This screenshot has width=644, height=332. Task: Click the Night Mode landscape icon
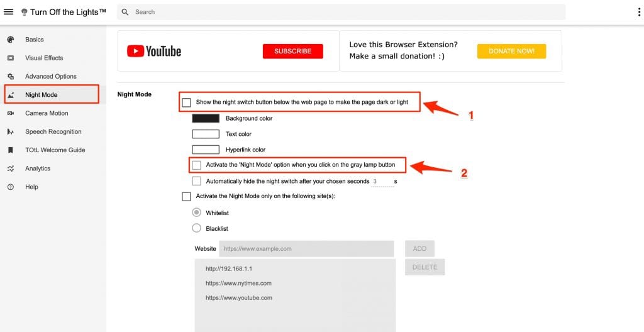point(11,95)
